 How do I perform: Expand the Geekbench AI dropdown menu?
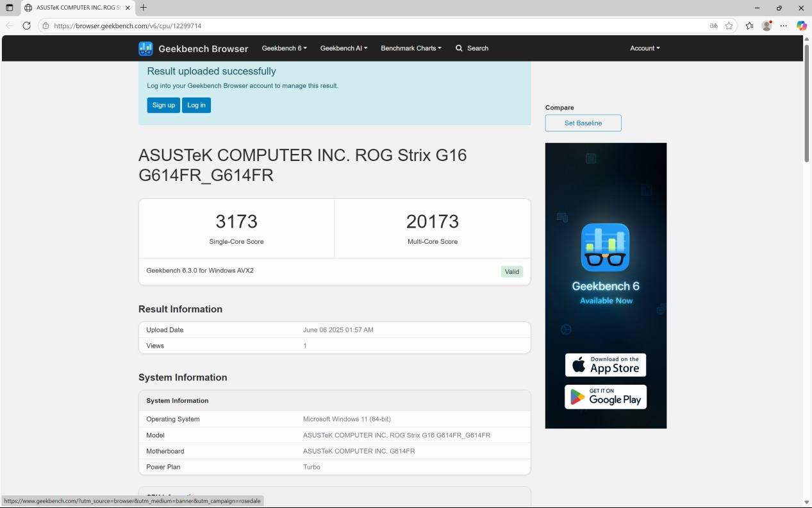pos(344,48)
